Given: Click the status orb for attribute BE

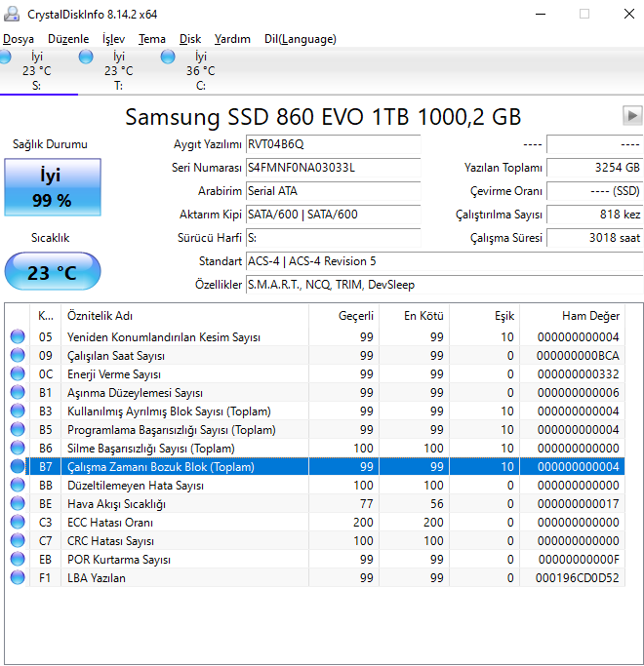Looking at the screenshot, I should point(18,503).
